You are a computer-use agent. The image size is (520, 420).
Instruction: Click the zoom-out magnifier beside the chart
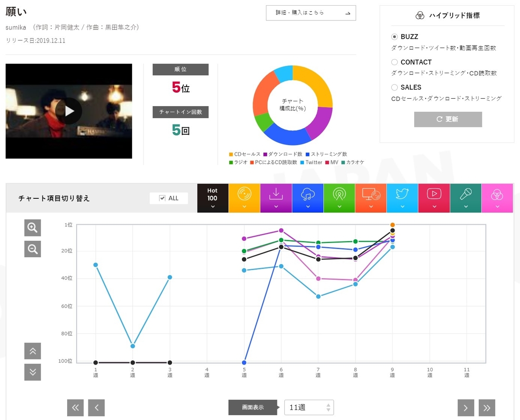coord(32,249)
